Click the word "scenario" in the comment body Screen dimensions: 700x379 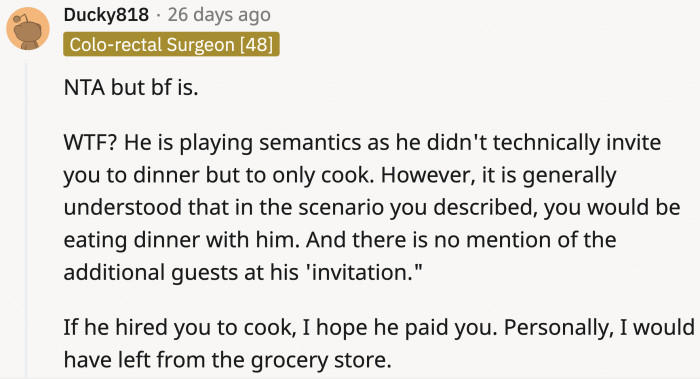point(342,208)
